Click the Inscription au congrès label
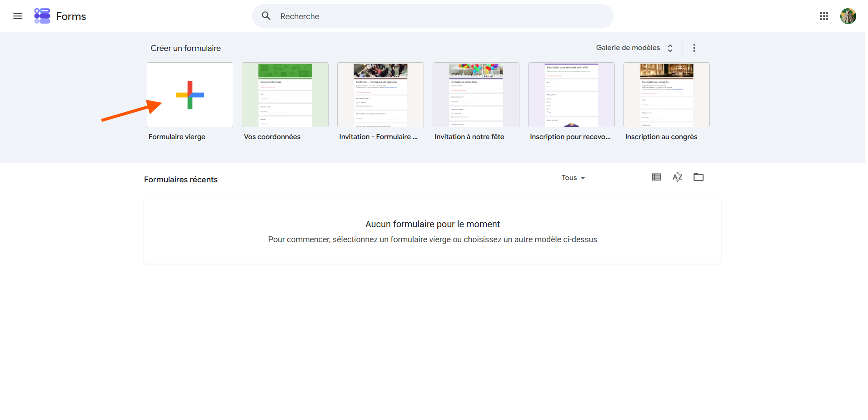 661,137
